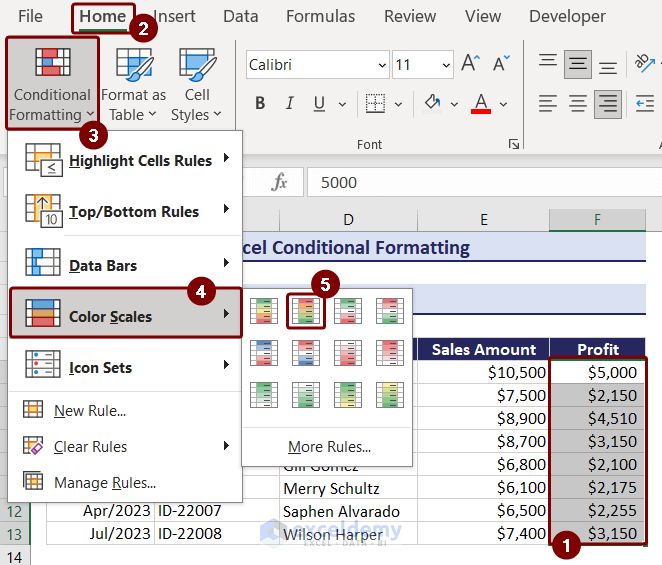Image resolution: width=662 pixels, height=565 pixels.
Task: Expand Highlight Cells Rules submenu arrow
Action: (226, 158)
